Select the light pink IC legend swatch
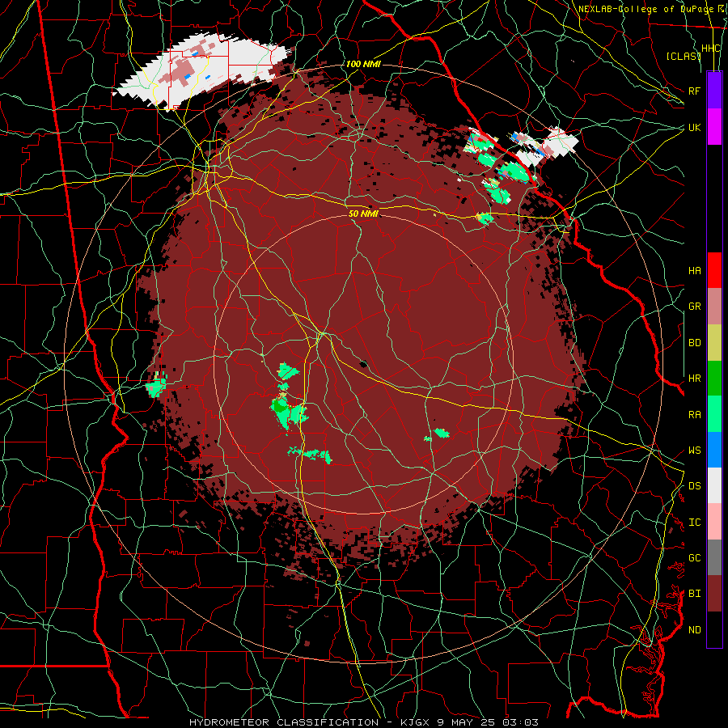Image resolution: width=728 pixels, height=728 pixels. 714,522
